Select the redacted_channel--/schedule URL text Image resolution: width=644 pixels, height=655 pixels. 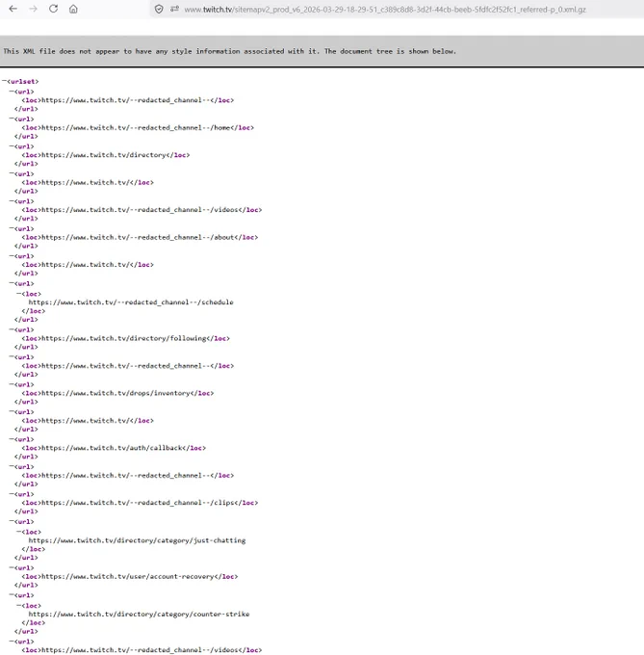click(131, 302)
